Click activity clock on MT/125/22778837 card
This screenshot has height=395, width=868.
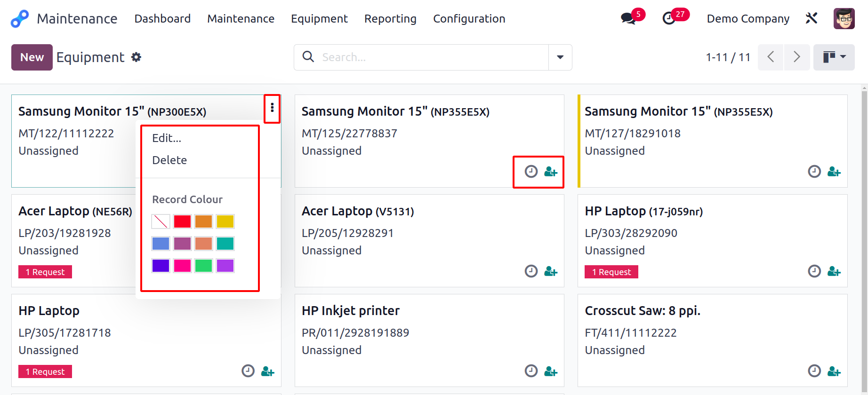pos(531,172)
